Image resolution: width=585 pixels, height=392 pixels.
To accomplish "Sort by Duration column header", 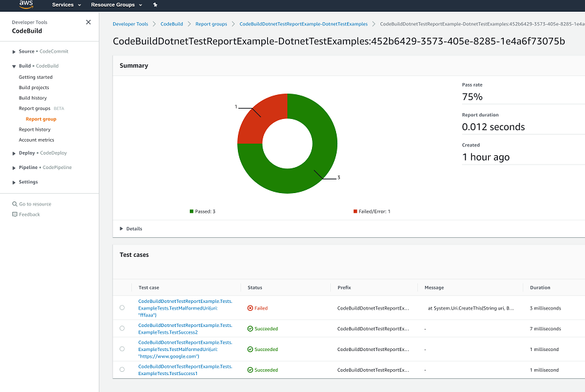I will [540, 287].
